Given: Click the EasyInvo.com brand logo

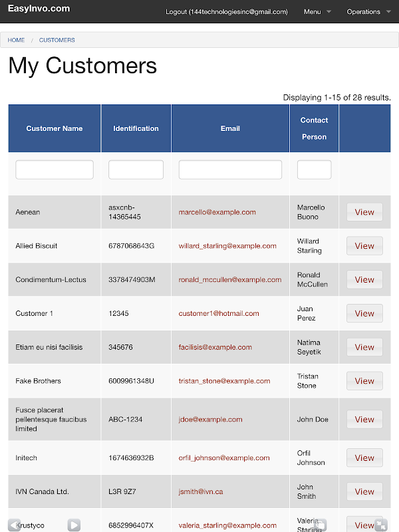Looking at the screenshot, I should coord(39,9).
